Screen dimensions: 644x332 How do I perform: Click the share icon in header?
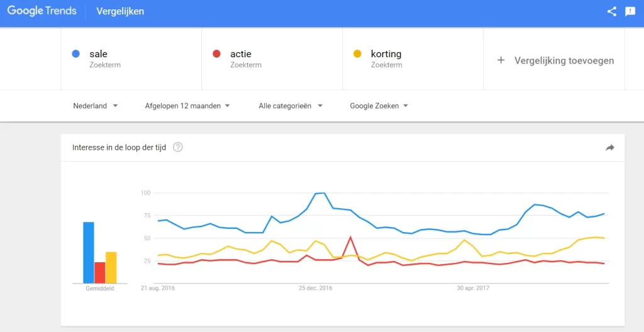[611, 11]
